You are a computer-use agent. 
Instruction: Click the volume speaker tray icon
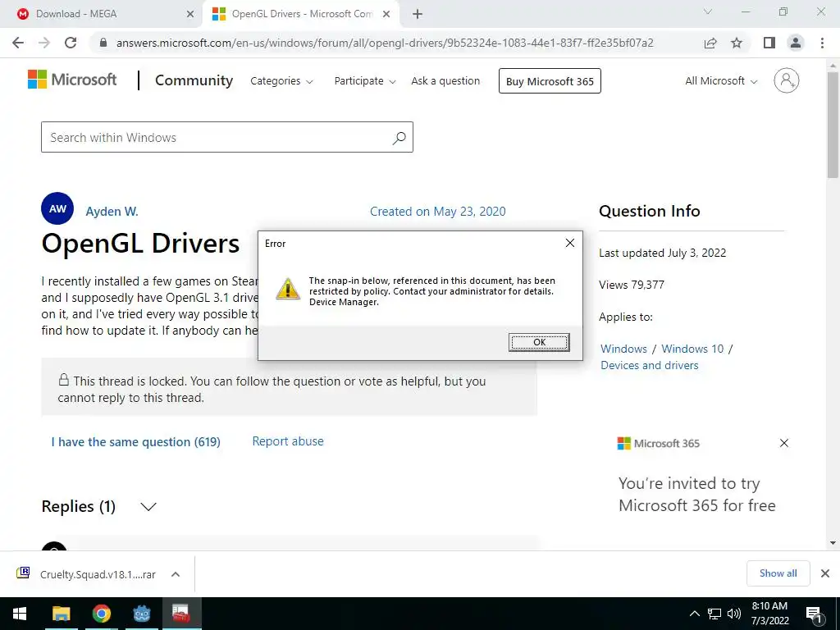(734, 614)
